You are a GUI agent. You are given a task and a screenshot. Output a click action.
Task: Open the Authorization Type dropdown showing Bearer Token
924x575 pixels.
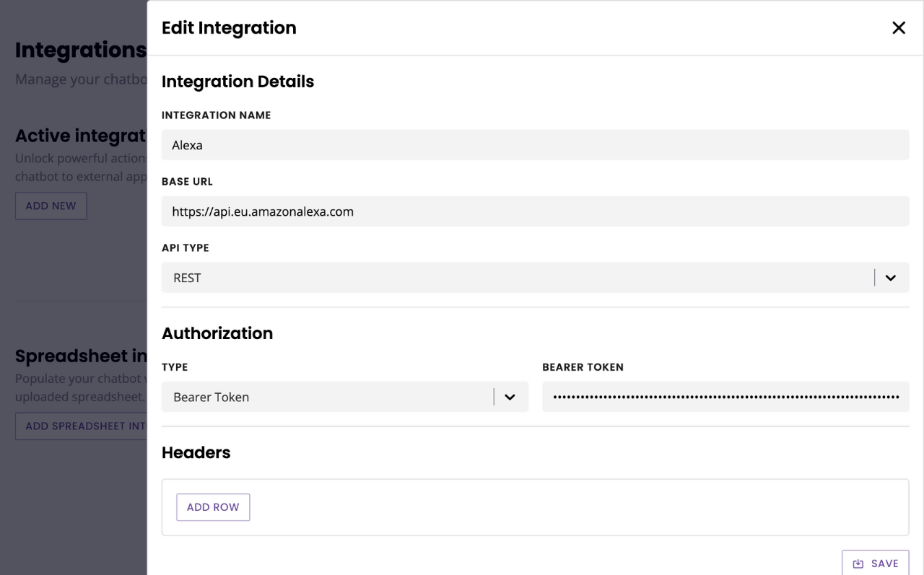[345, 397]
